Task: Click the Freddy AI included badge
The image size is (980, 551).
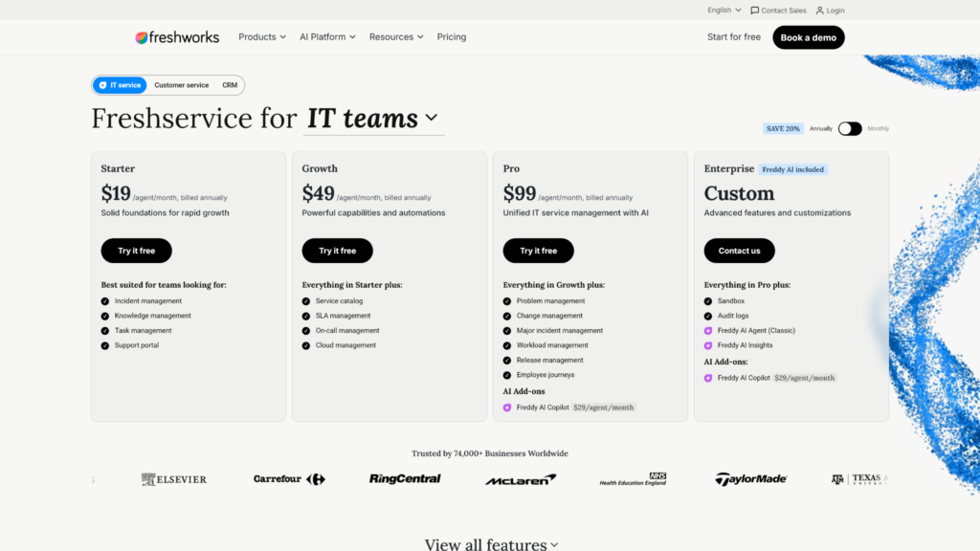Action: [x=793, y=169]
